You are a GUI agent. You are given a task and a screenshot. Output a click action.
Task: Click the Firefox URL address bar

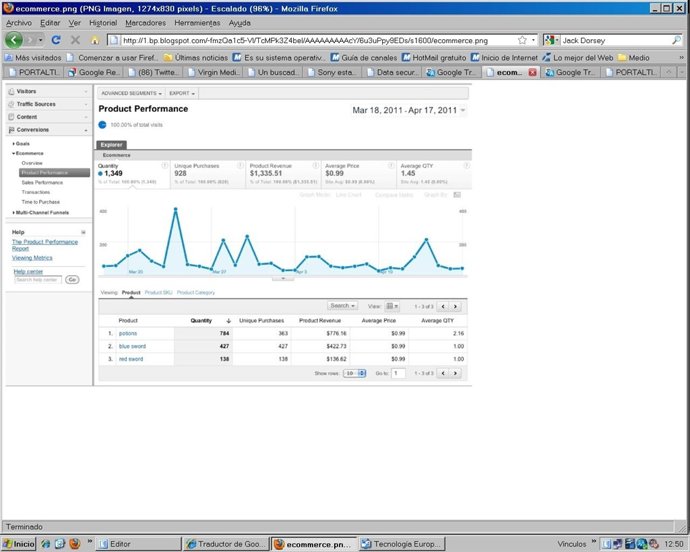[312, 40]
